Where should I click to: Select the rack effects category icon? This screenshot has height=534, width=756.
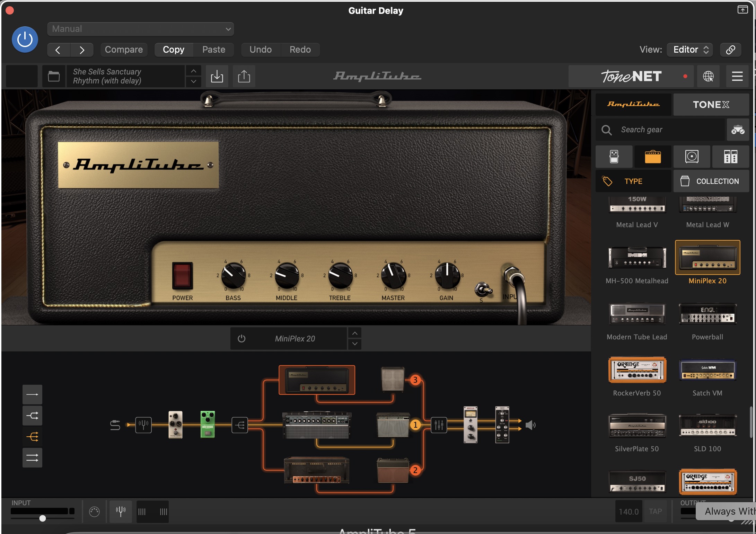(730, 157)
